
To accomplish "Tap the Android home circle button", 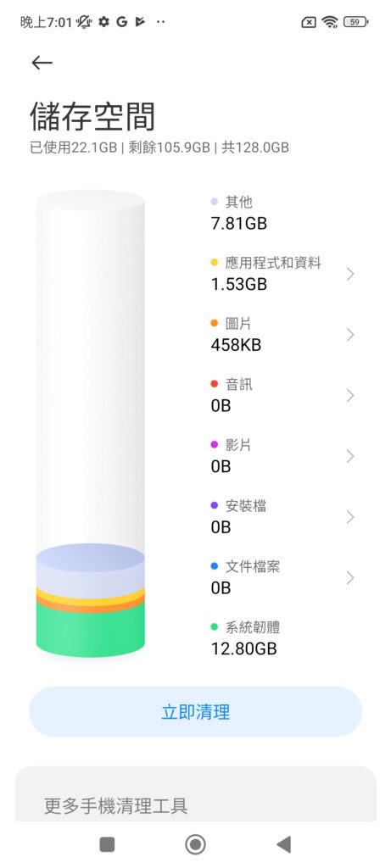I will [x=195, y=844].
